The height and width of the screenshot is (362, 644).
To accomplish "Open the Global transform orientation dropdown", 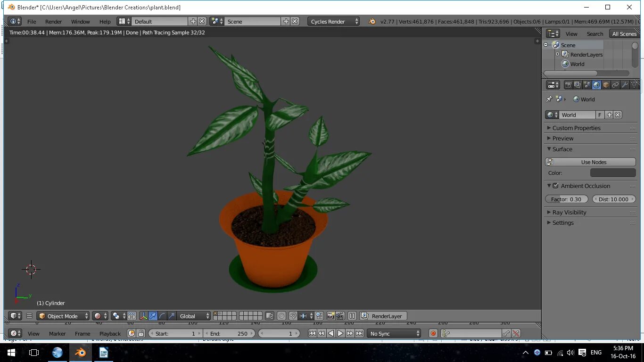I will 194,316.
